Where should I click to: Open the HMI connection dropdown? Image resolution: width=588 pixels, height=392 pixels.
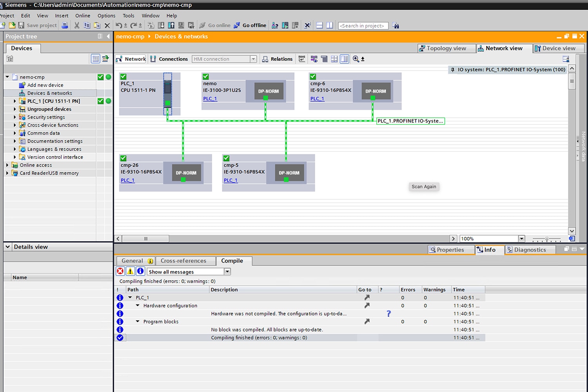[x=253, y=59]
